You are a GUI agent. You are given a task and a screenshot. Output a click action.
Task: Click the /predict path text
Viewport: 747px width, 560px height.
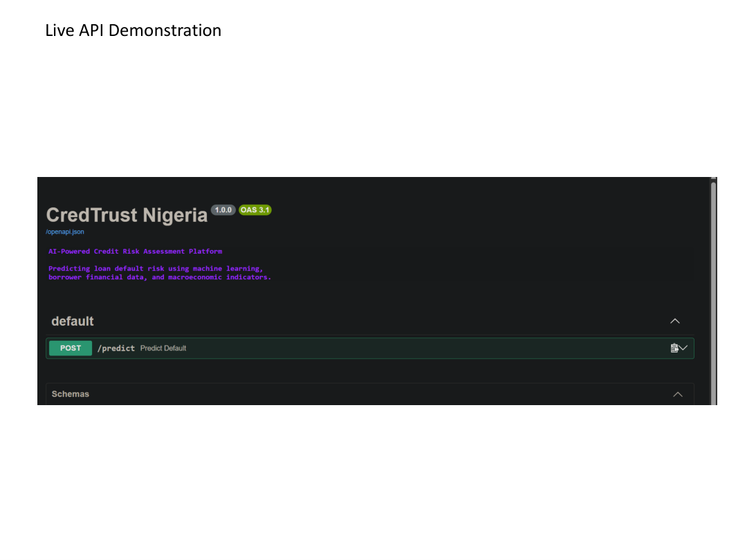point(116,348)
